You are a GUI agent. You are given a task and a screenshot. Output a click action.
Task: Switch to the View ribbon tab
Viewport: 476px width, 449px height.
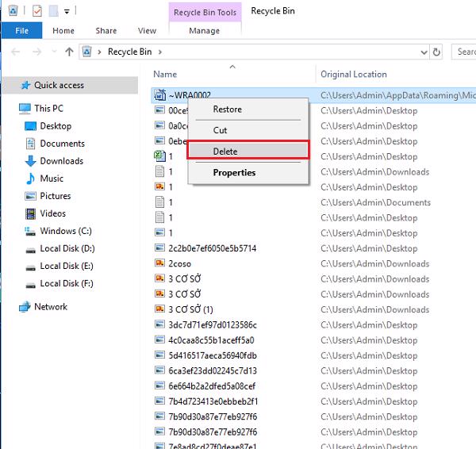point(147,31)
